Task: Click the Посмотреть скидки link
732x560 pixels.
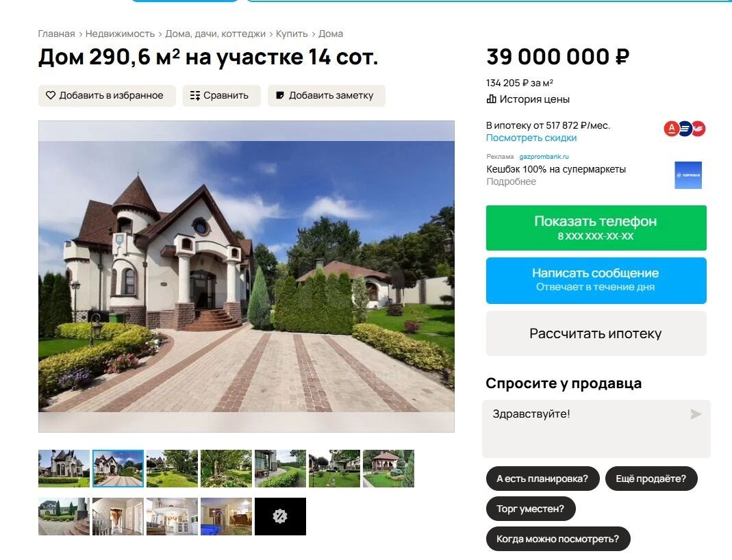Action: coord(531,138)
